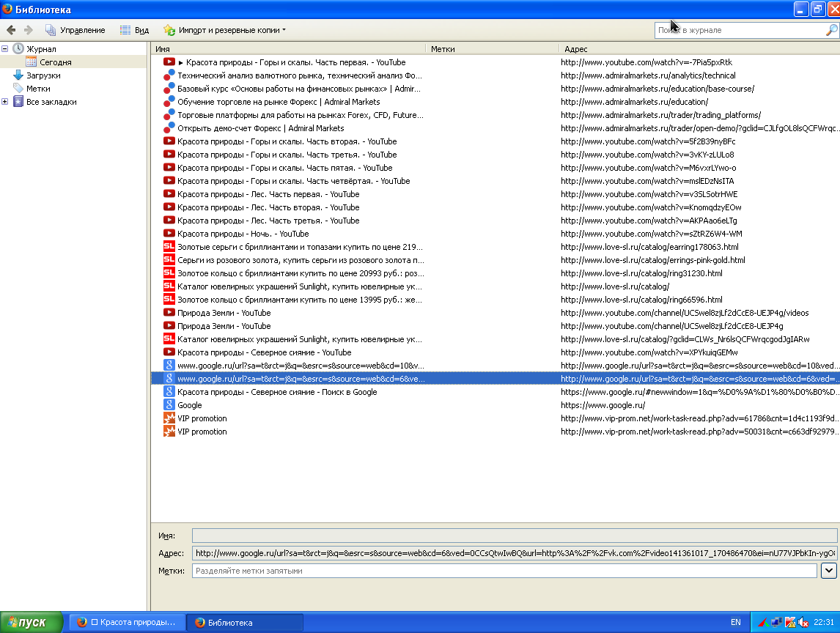Select Загрузки in the sidebar
Image resolution: width=840 pixels, height=633 pixels.
click(43, 75)
